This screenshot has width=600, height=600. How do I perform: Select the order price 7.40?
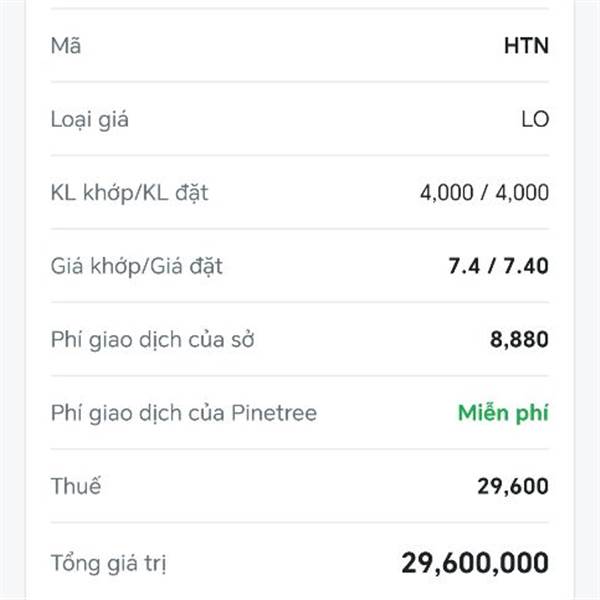tap(526, 267)
